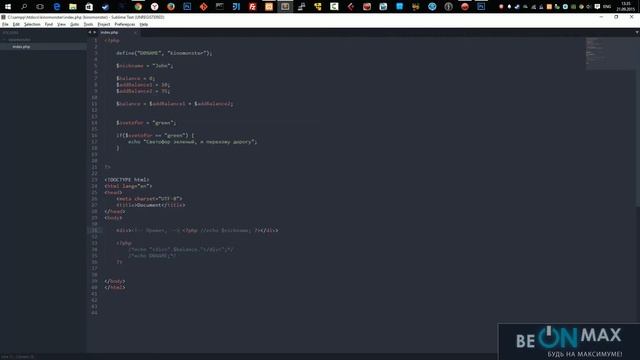Open the green C taskbar app

(x=334, y=7)
